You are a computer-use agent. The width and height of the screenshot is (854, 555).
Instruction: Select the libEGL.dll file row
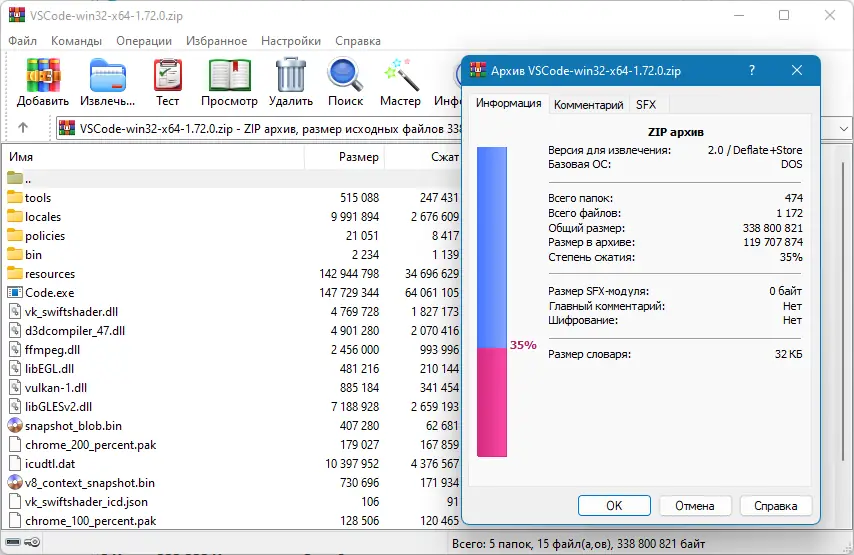pyautogui.click(x=233, y=369)
